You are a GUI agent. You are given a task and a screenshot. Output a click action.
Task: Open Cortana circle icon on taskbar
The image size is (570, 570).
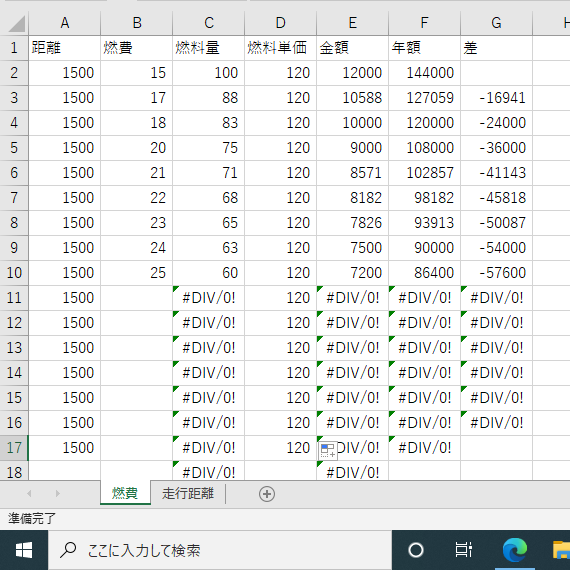416,550
